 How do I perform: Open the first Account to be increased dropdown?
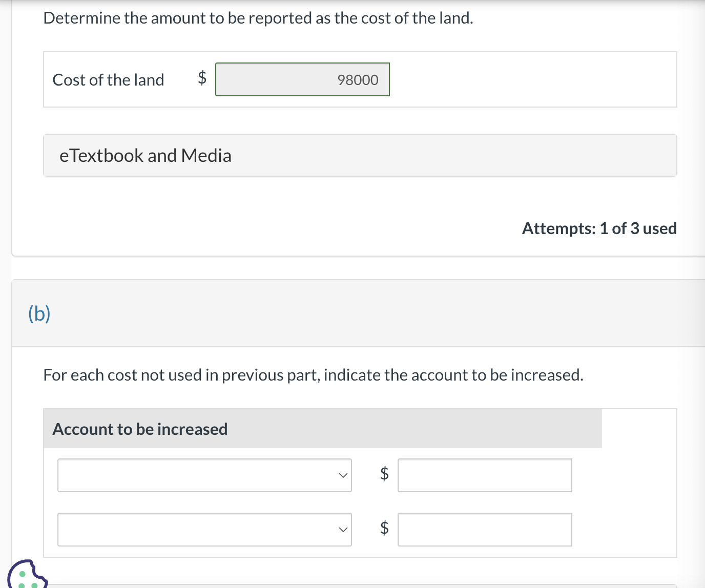(x=204, y=475)
